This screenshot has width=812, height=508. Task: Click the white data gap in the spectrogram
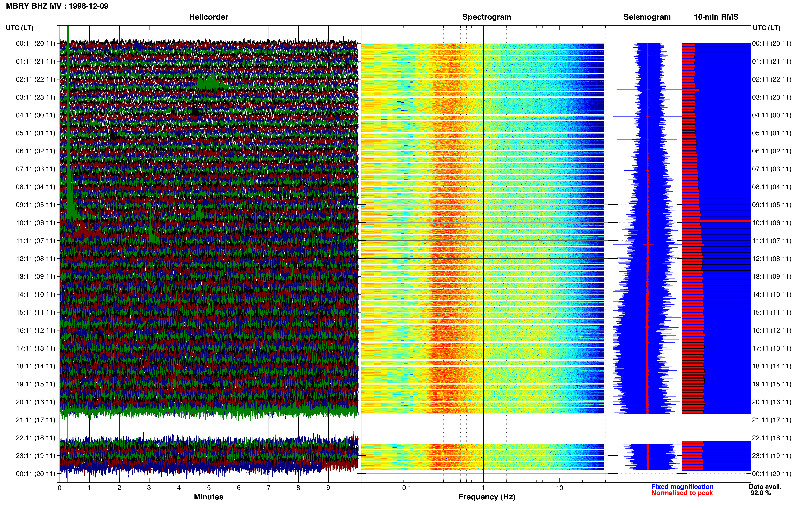pos(483,428)
